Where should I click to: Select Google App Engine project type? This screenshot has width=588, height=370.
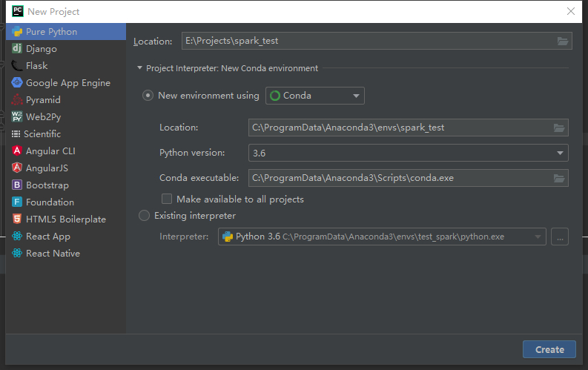[66, 83]
